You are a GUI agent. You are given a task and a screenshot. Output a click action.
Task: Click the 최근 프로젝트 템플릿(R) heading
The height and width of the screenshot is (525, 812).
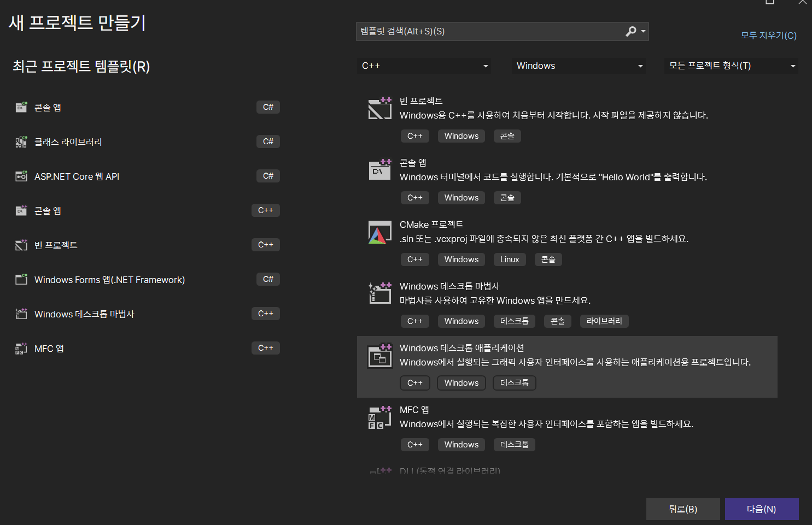point(81,67)
